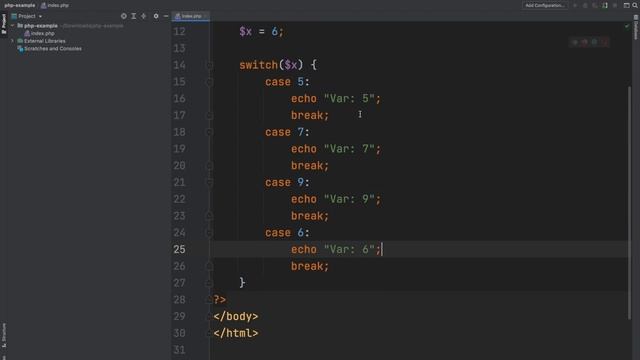Screen dimensions: 640x360
Task: Fold case 5 block at line 15
Action: point(209,82)
